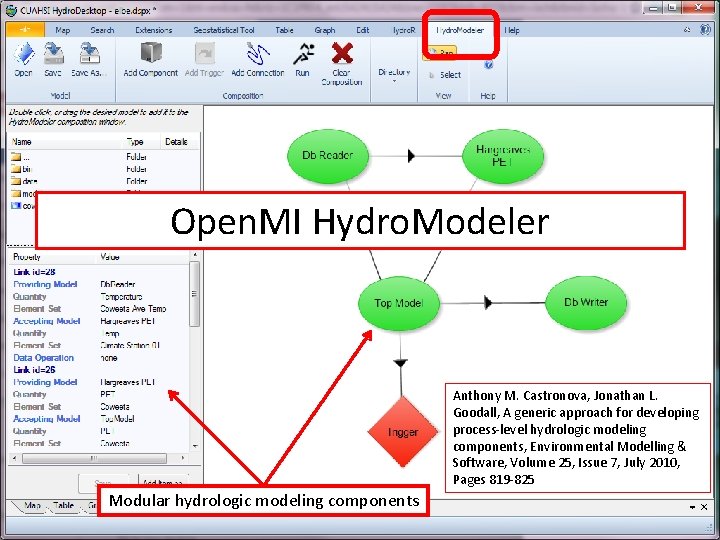
Task: Open the data folder in file list
Action: 105,181
